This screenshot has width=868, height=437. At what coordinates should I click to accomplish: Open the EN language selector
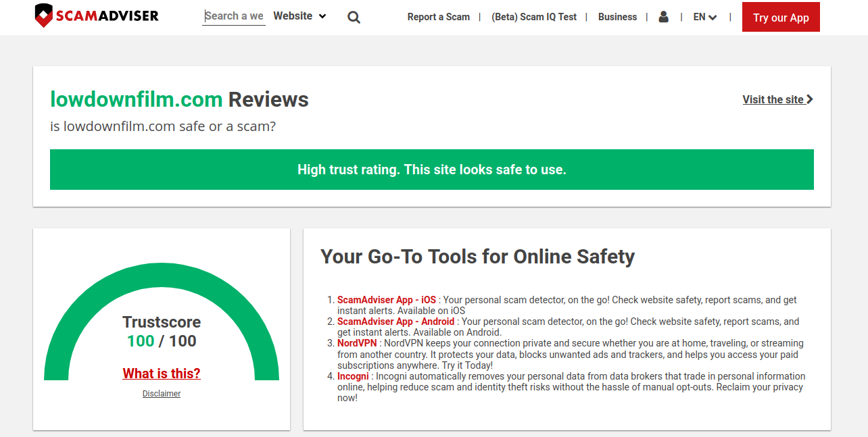pyautogui.click(x=704, y=17)
